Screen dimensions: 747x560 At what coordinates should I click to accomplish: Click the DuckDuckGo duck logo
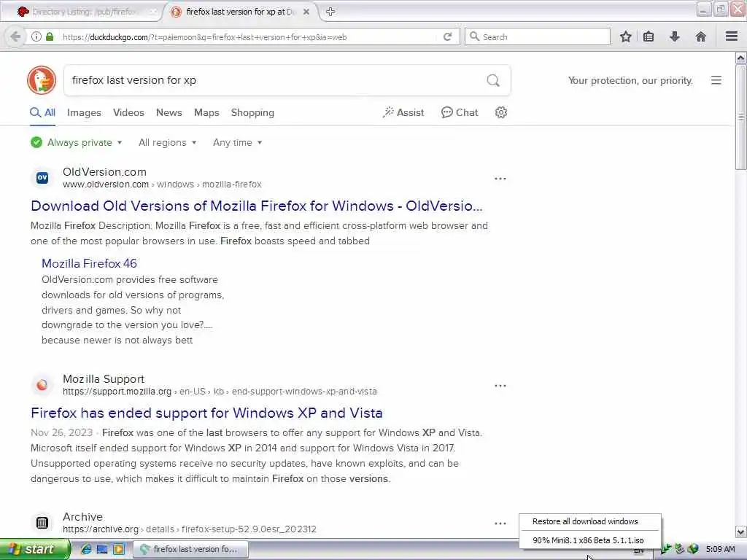click(42, 80)
